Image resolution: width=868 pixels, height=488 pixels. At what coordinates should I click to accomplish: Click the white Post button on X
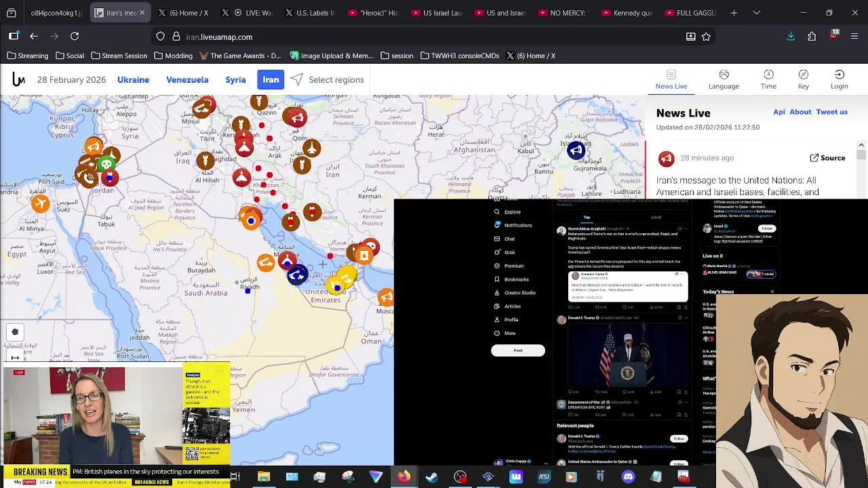click(x=518, y=350)
